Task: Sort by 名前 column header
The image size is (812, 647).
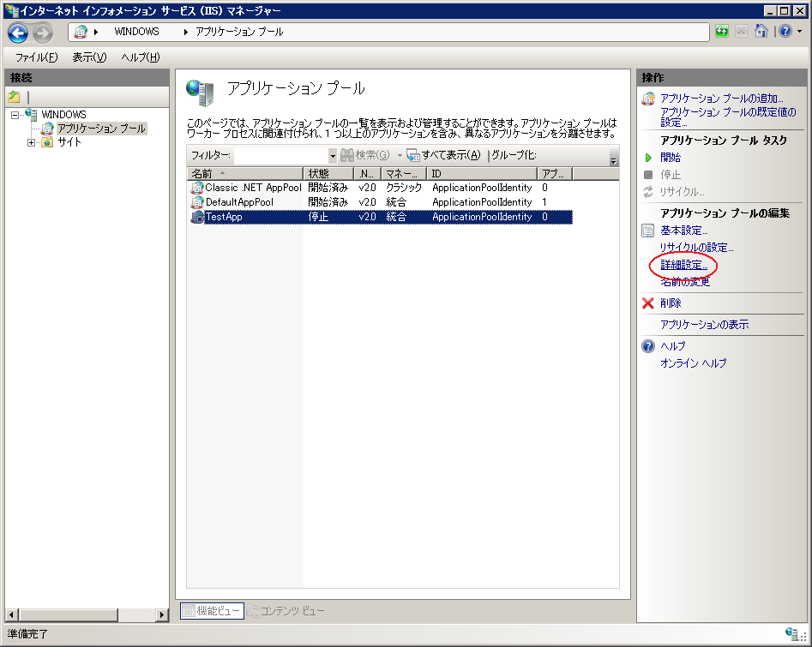Action: 244,173
